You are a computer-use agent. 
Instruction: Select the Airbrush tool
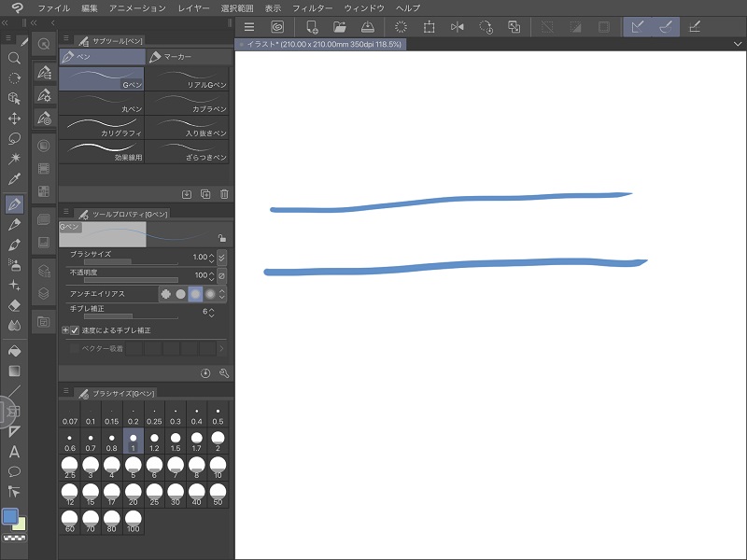(14, 265)
